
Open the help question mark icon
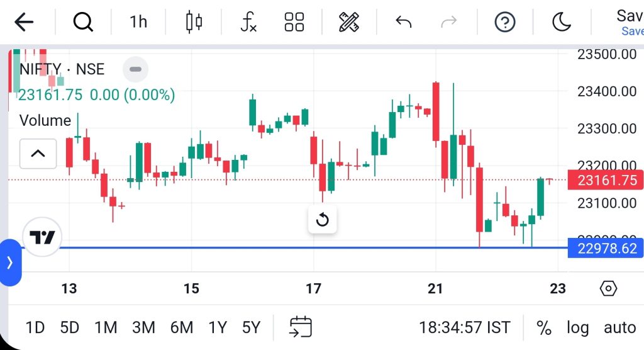(505, 23)
